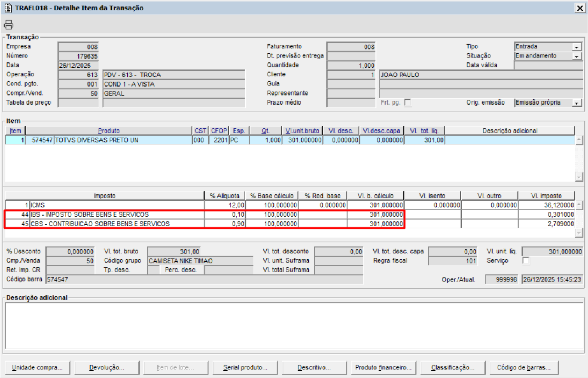Viewport: 588px width, 378px height.
Task: Select the ICMS tax row
Action: click(290, 205)
